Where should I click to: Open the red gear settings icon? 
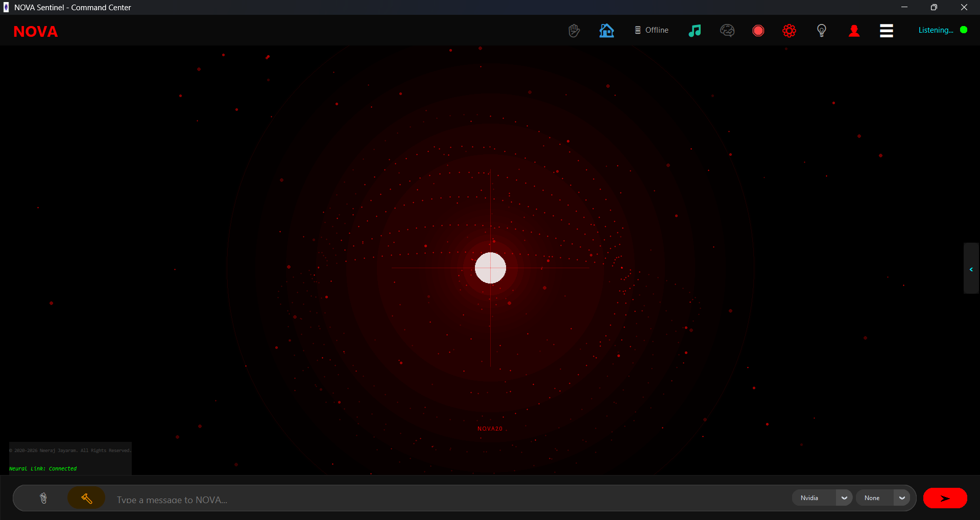click(790, 31)
